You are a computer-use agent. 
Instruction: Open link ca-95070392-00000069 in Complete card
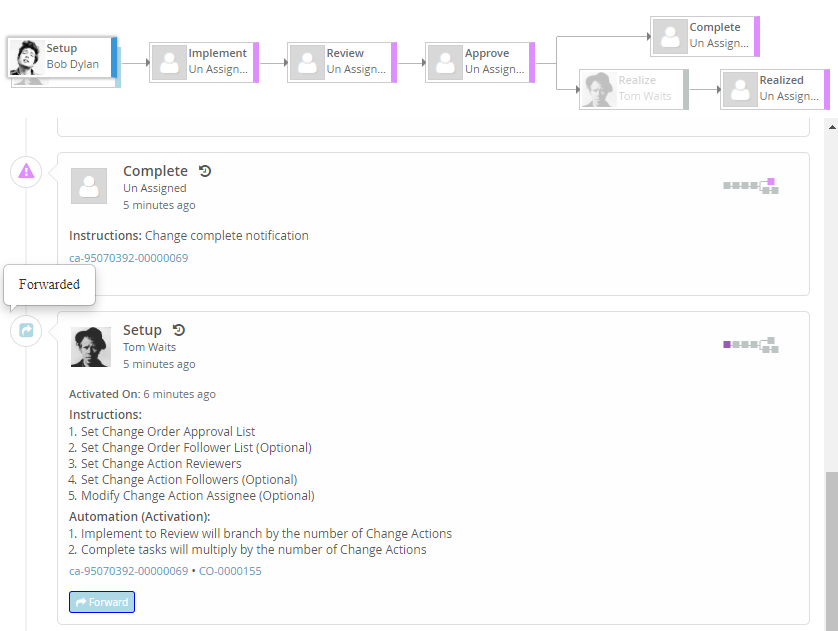click(128, 258)
